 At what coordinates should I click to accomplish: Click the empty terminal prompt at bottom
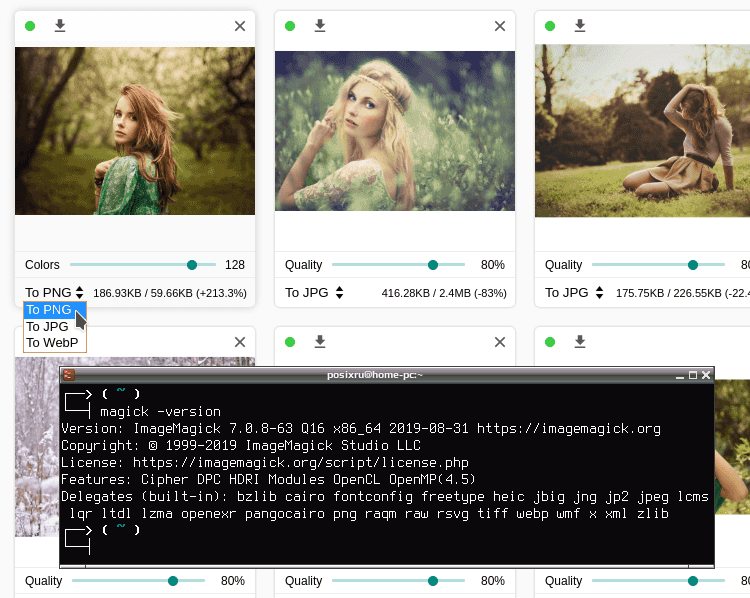point(102,539)
